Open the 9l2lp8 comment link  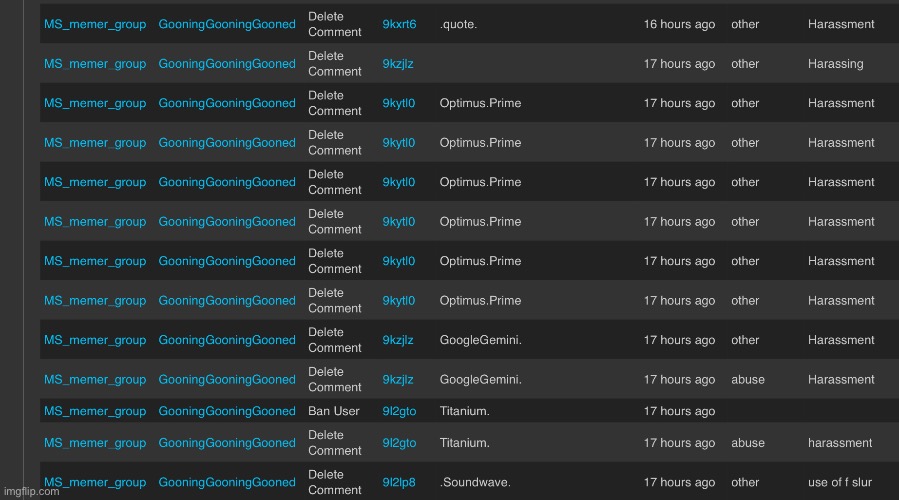point(398,482)
